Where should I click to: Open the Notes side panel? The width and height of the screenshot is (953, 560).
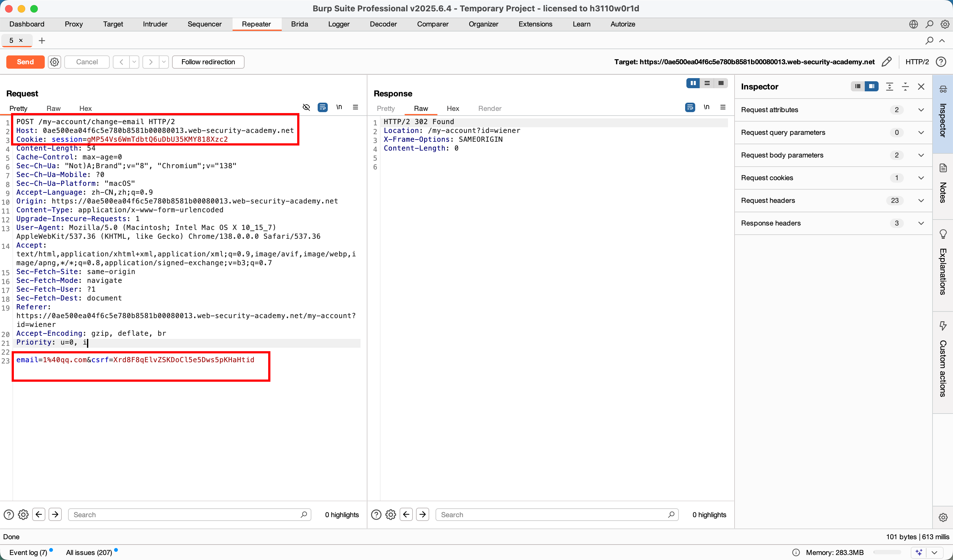click(x=943, y=185)
